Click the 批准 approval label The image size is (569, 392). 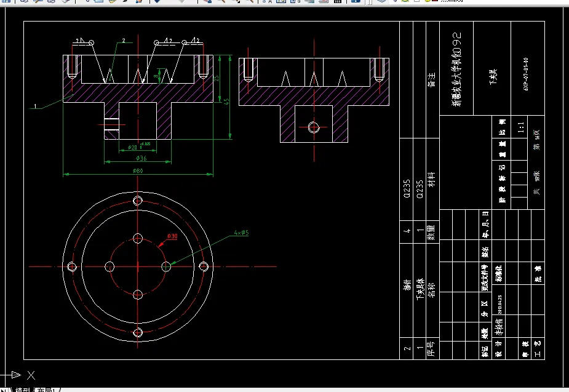[538, 273]
